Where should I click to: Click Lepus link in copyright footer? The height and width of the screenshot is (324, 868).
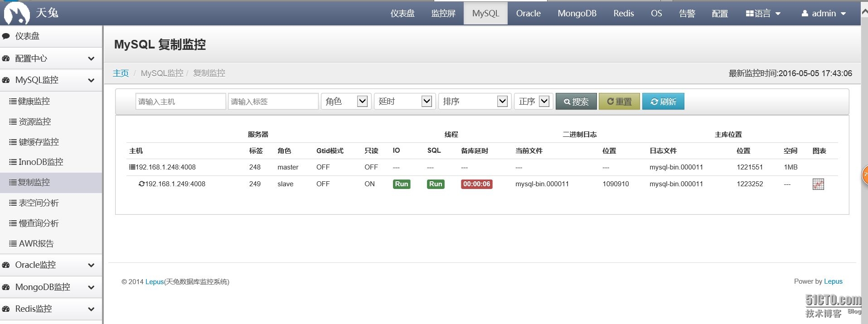[x=155, y=282]
